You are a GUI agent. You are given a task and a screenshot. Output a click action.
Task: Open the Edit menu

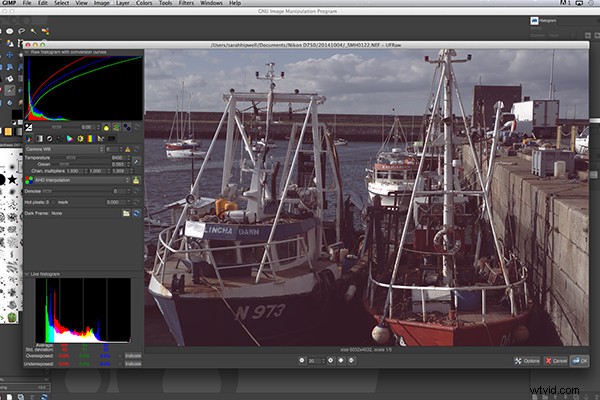point(42,3)
